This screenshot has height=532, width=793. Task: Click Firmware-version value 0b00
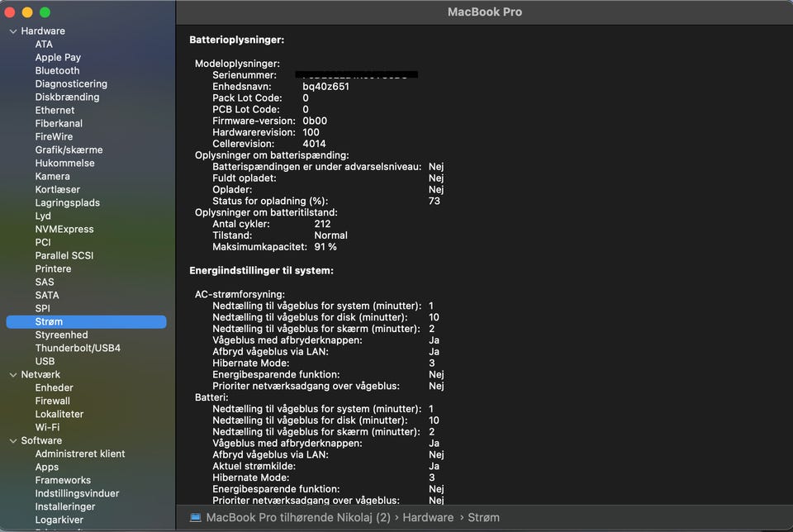[315, 121]
